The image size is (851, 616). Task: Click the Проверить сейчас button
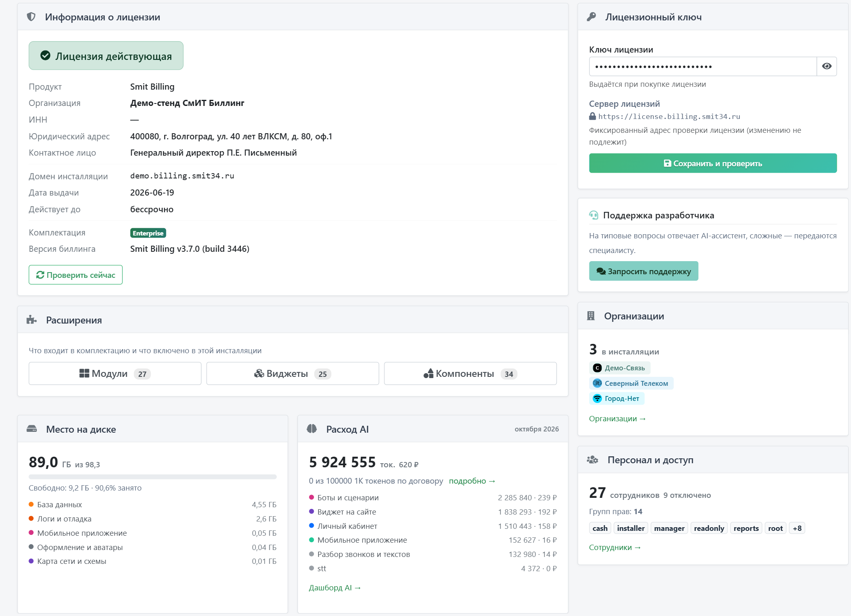pyautogui.click(x=75, y=275)
